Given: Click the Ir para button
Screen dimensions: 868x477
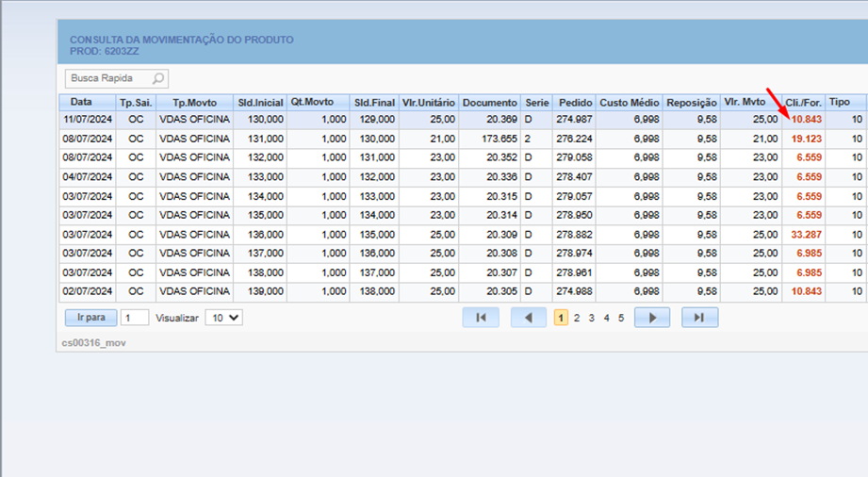Looking at the screenshot, I should (x=90, y=318).
